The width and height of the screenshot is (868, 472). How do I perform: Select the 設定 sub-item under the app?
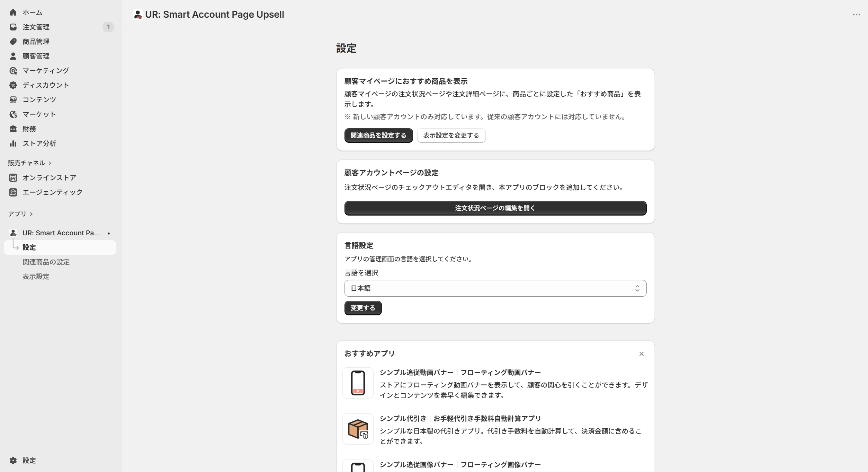point(60,247)
